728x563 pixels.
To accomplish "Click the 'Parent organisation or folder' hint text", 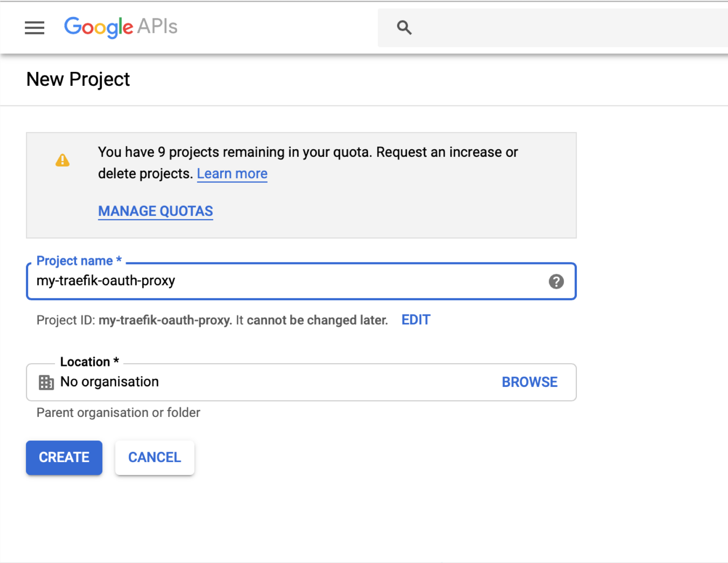I will (x=119, y=412).
